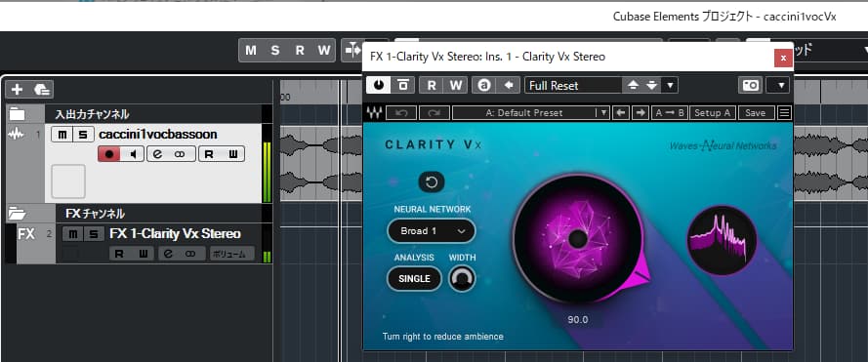
Task: Click the large ambience reduction main knob
Action: (x=578, y=238)
